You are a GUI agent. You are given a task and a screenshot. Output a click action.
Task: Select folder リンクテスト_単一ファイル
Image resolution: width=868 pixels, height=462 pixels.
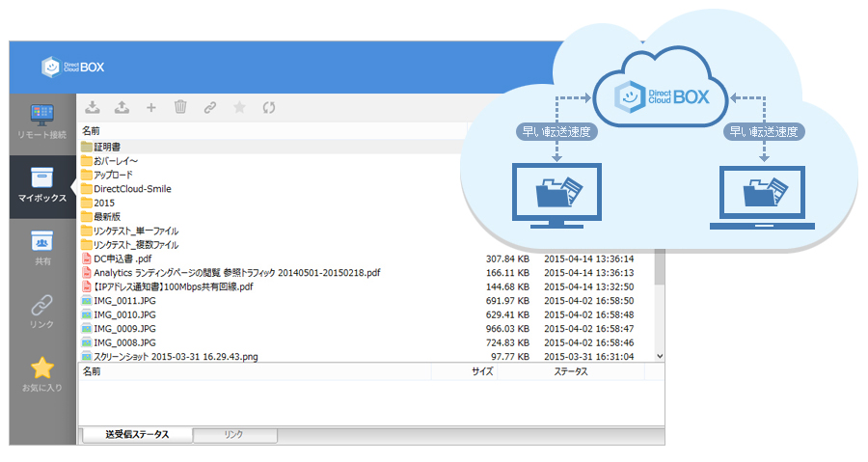pyautogui.click(x=136, y=231)
